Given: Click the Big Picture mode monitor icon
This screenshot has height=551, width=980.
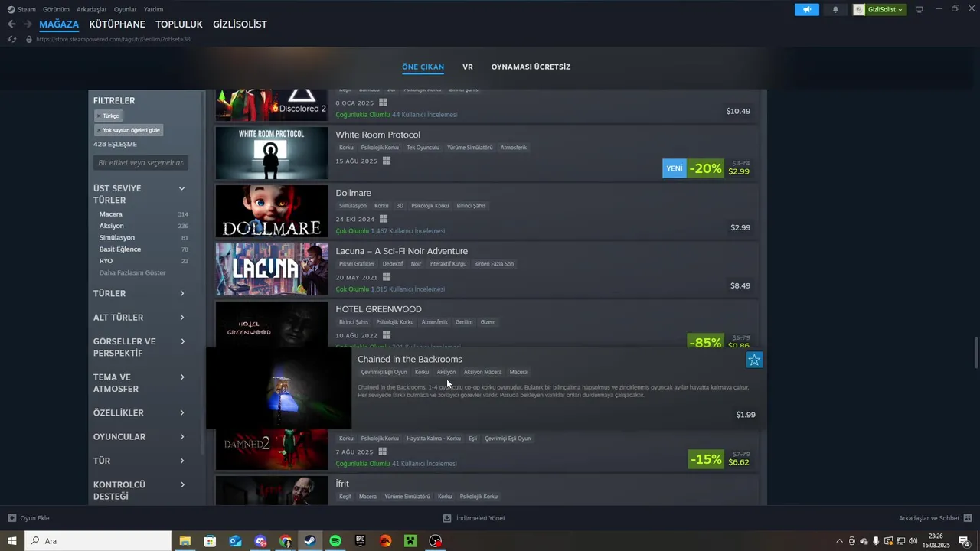Looking at the screenshot, I should 919,9.
